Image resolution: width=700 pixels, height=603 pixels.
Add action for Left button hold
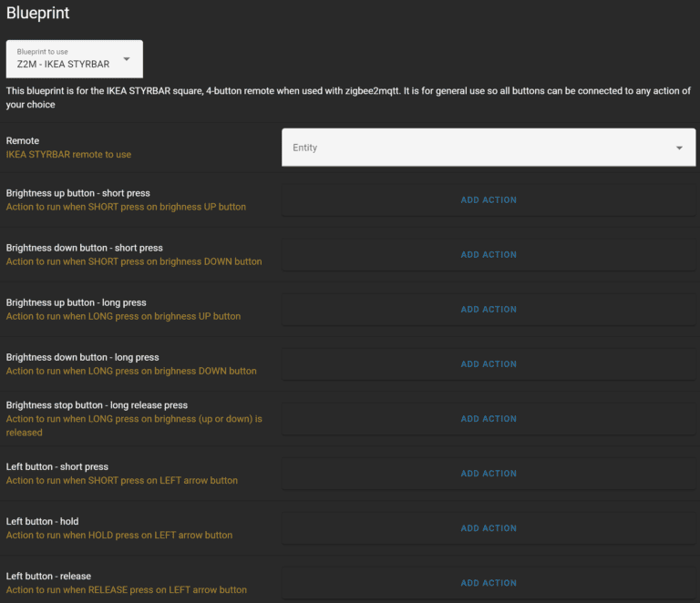(x=489, y=528)
